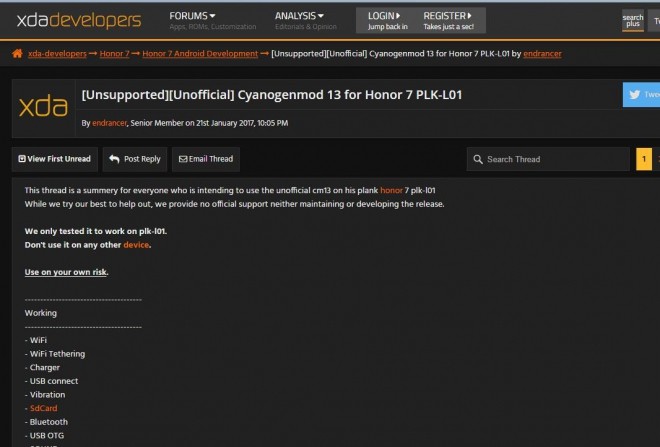Image resolution: width=660 pixels, height=447 pixels.
Task: Click the post date '21st January 2017' text
Action: click(x=225, y=123)
